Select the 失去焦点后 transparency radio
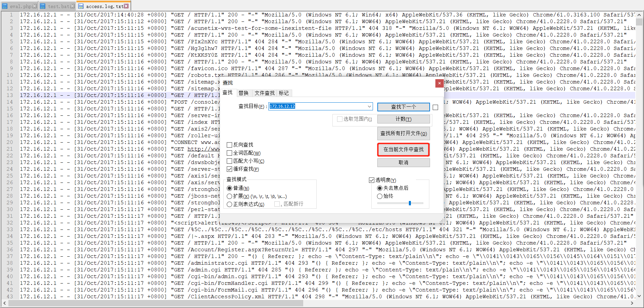 (x=380, y=188)
